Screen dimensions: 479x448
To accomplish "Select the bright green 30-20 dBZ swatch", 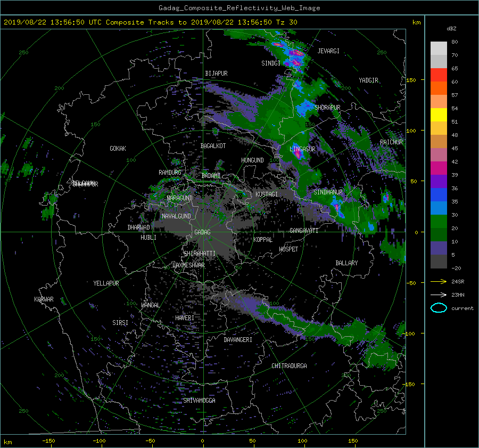I will [x=439, y=222].
